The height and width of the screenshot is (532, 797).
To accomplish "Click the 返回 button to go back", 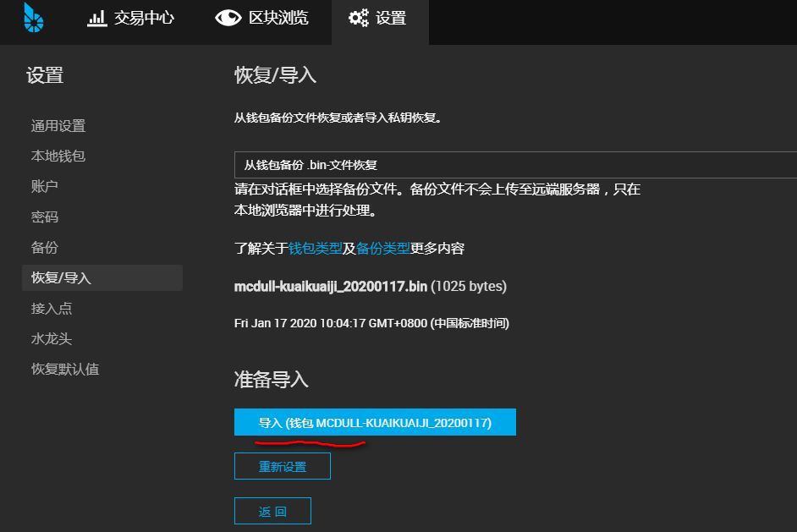I will (272, 510).
